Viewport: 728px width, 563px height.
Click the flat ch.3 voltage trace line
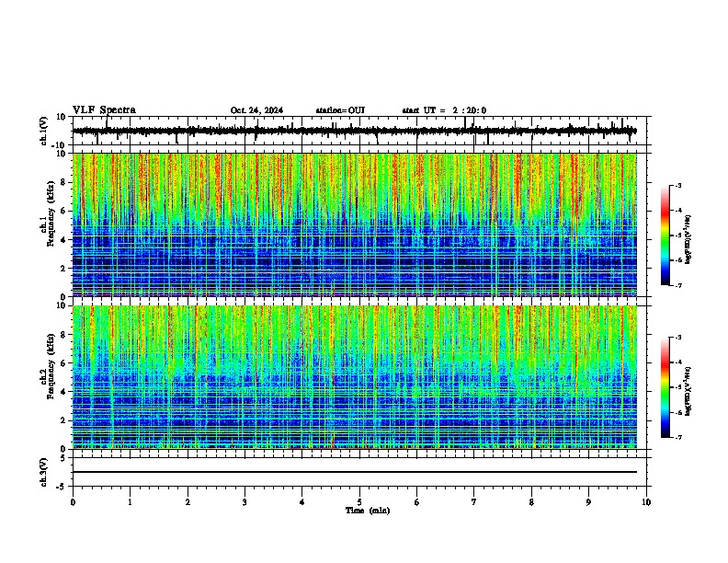355,472
